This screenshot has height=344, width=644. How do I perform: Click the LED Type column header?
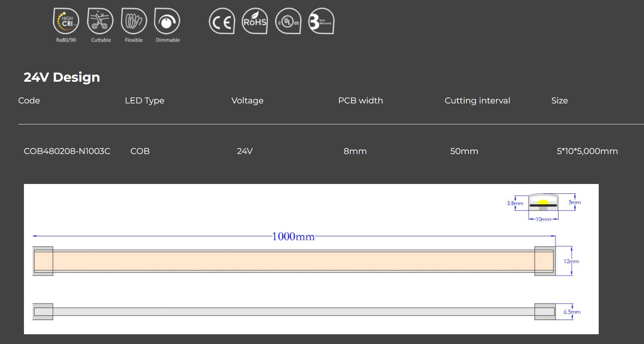pos(144,101)
